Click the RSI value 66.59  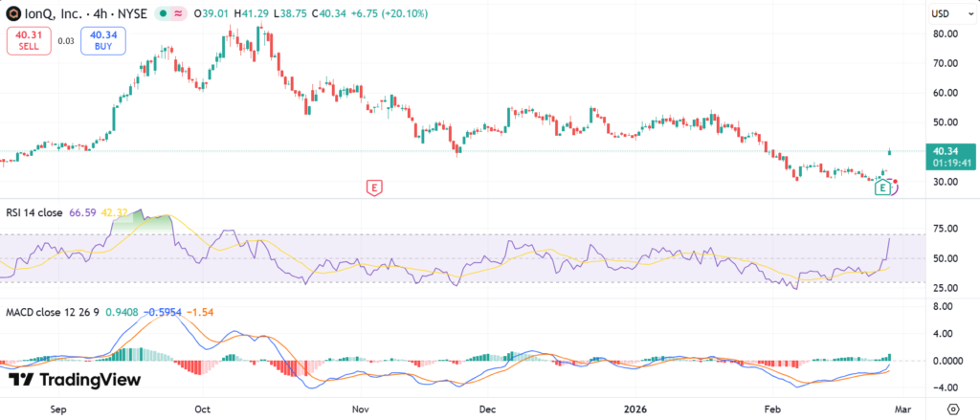point(80,212)
